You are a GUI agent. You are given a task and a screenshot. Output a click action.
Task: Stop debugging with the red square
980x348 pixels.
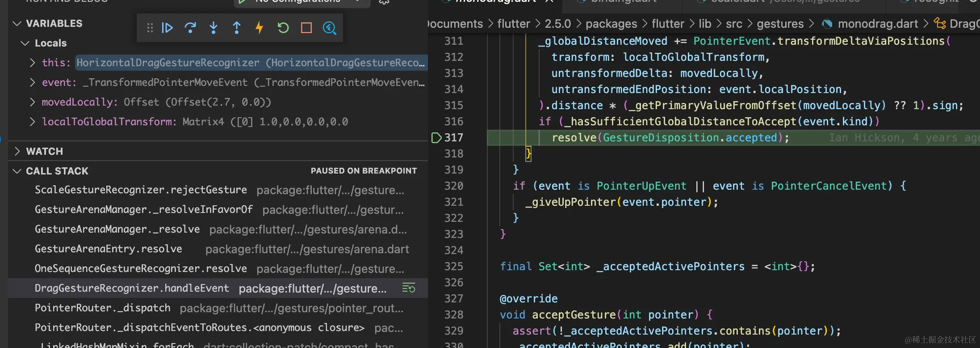click(x=306, y=28)
